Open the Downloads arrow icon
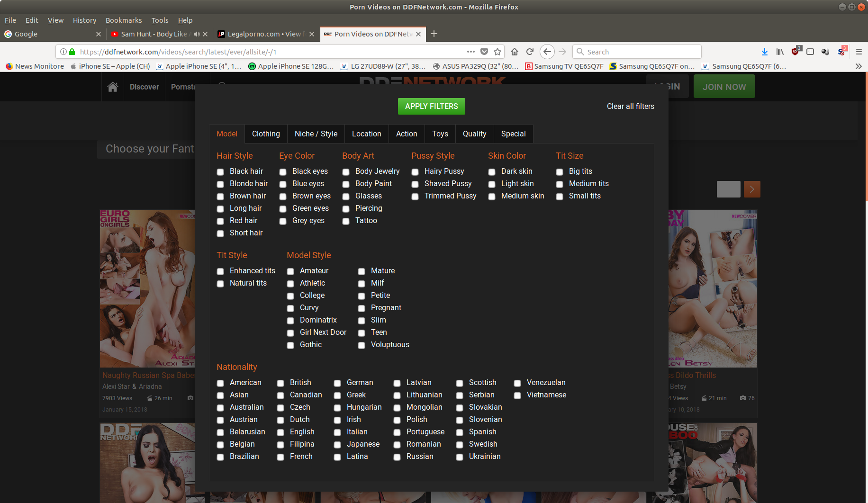The height and width of the screenshot is (503, 868). pos(764,52)
